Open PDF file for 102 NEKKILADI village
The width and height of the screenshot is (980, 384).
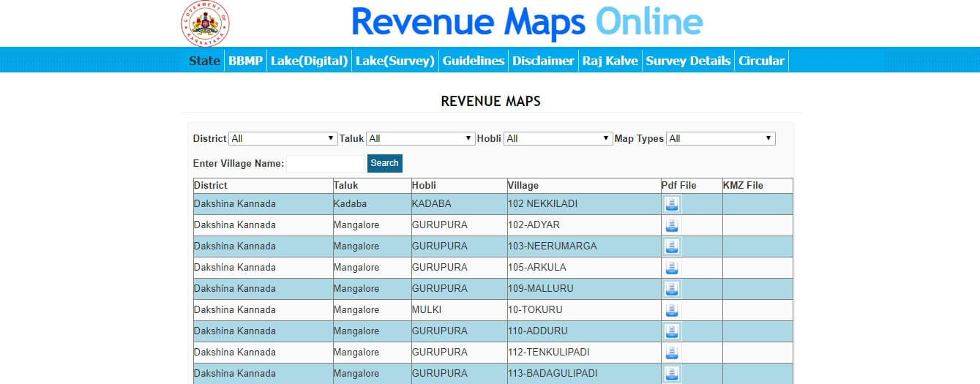tap(671, 204)
